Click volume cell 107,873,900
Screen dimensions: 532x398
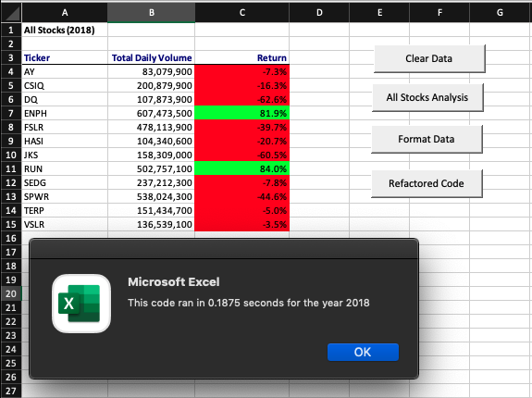coord(152,99)
